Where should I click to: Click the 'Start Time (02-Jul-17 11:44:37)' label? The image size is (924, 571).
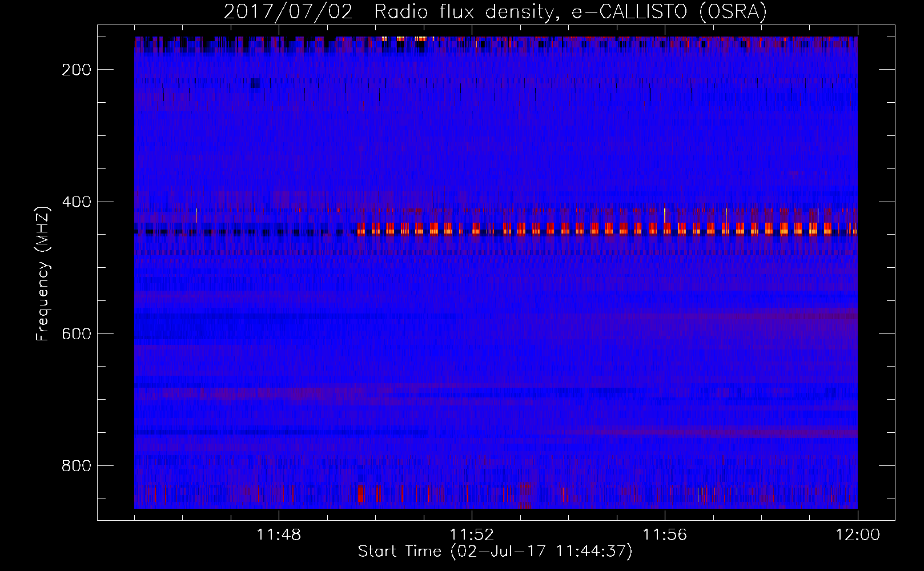pyautogui.click(x=495, y=552)
